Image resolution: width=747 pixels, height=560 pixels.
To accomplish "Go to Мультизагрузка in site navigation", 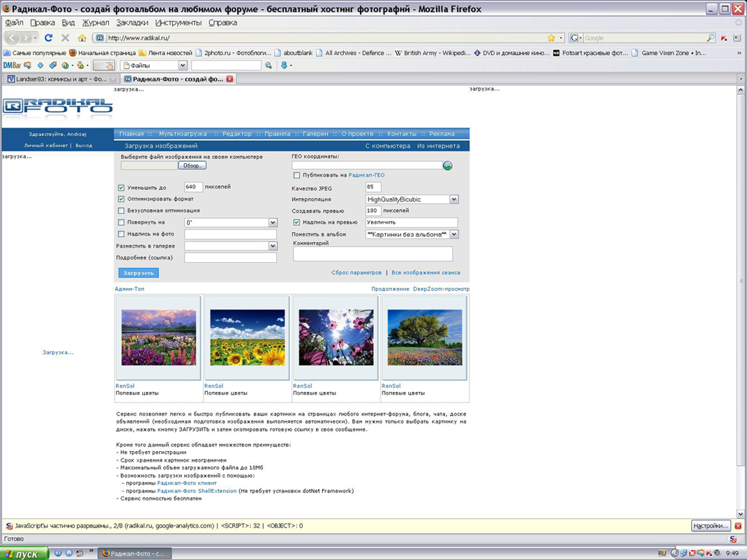I will (183, 134).
